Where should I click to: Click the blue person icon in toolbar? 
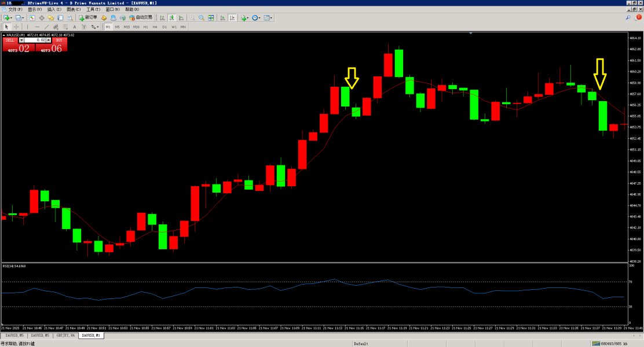coord(114,17)
